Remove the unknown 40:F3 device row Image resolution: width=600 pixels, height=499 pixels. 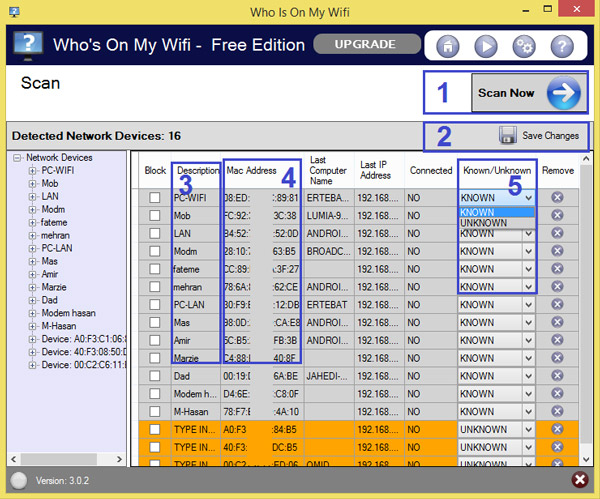557,447
